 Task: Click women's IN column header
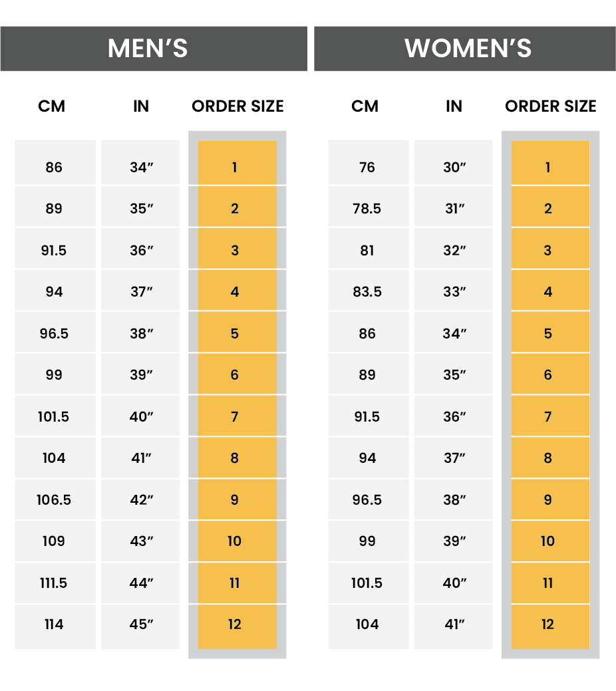tap(454, 106)
